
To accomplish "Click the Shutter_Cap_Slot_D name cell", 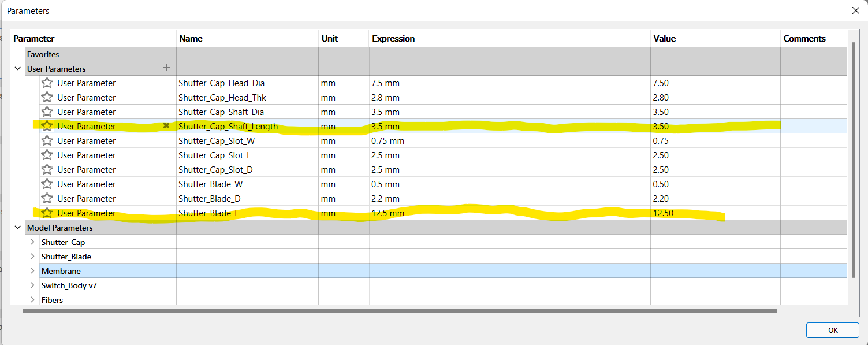I will [247, 169].
